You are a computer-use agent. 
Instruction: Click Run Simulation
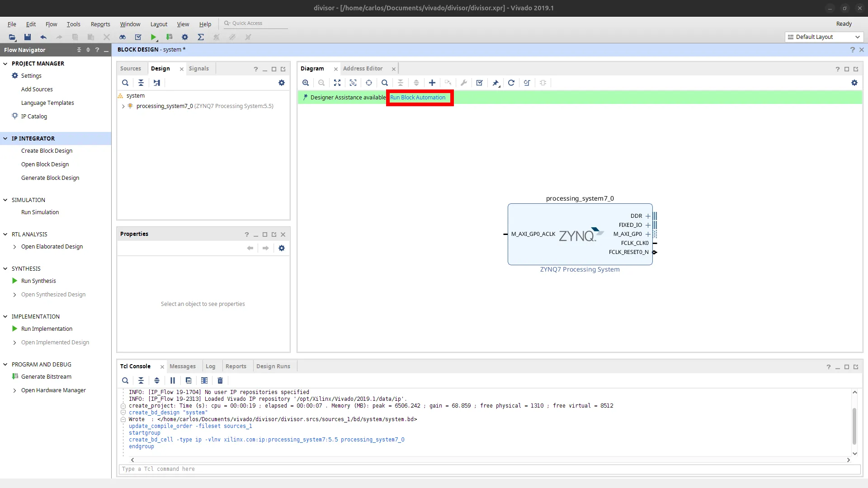coord(40,212)
